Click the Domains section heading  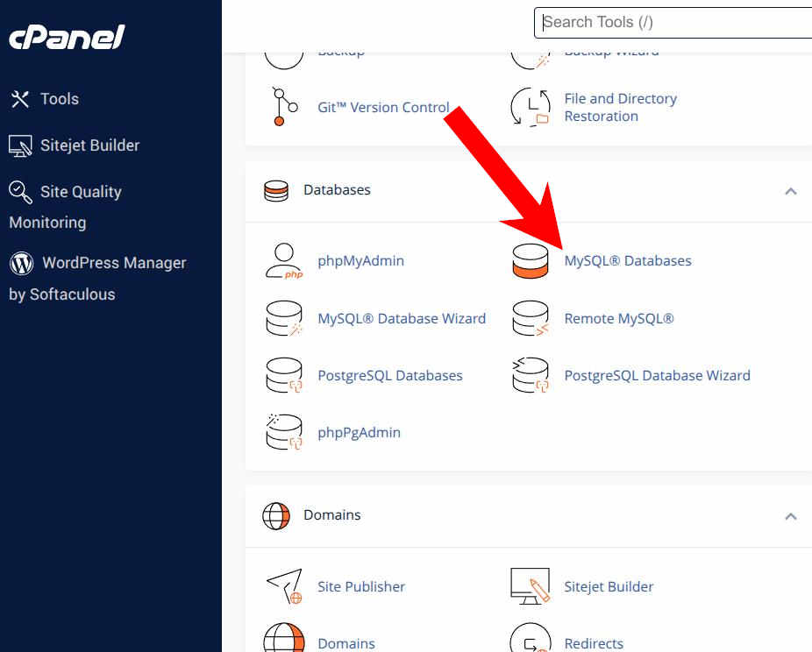pos(332,515)
